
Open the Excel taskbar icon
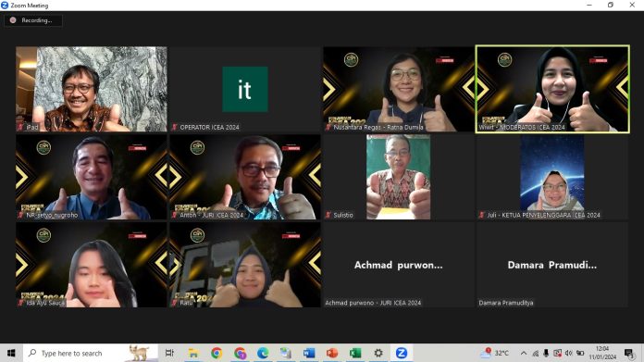coord(355,353)
